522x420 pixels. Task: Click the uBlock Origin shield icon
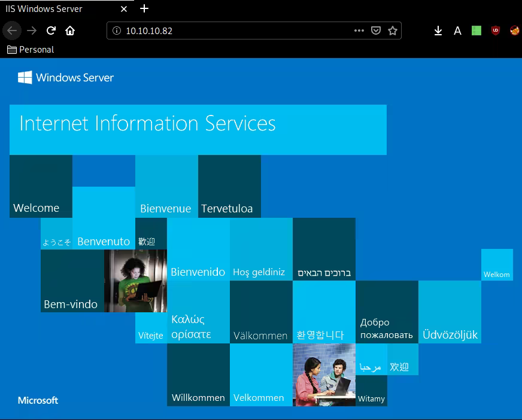tap(495, 31)
